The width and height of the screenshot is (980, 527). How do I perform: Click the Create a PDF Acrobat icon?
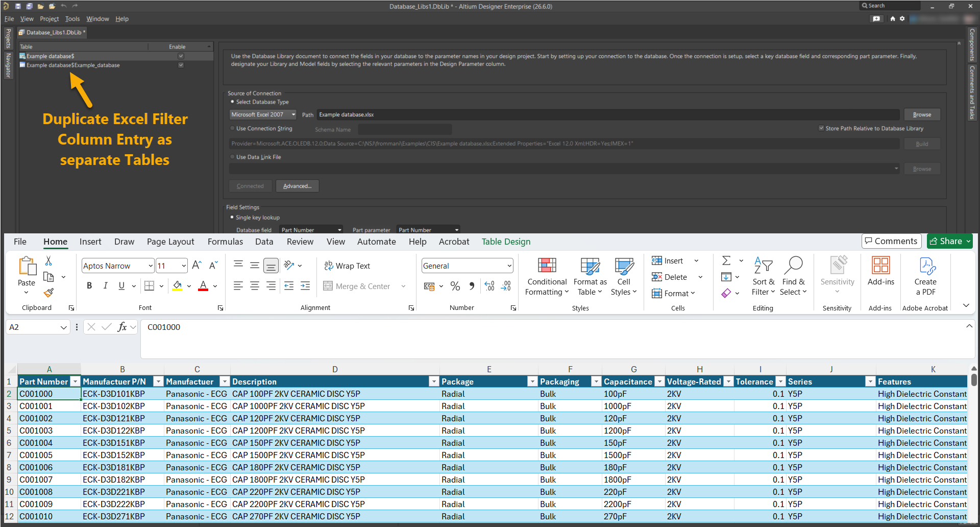pyautogui.click(x=925, y=276)
